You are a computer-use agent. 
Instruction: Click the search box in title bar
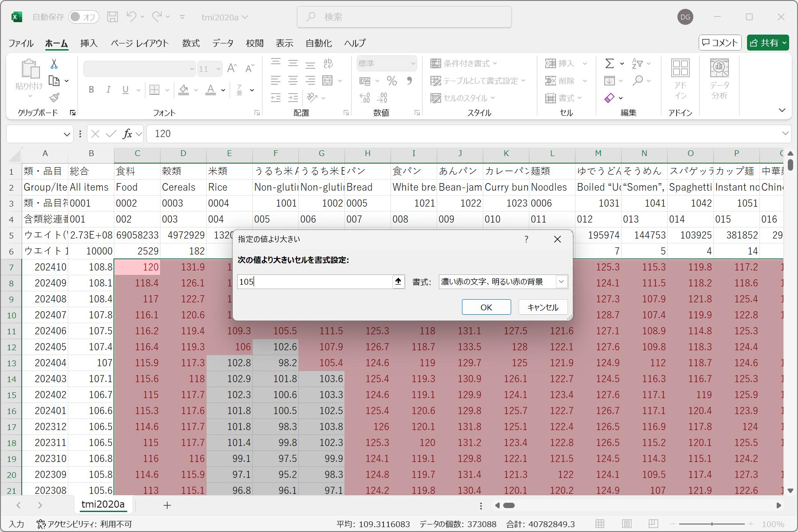(x=404, y=17)
